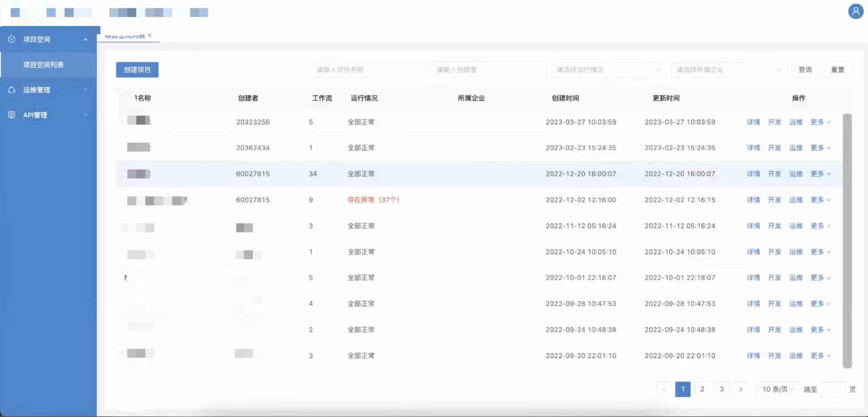Click workflow count 34 cell
Viewport: 868px width, 417px height.
pyautogui.click(x=313, y=174)
